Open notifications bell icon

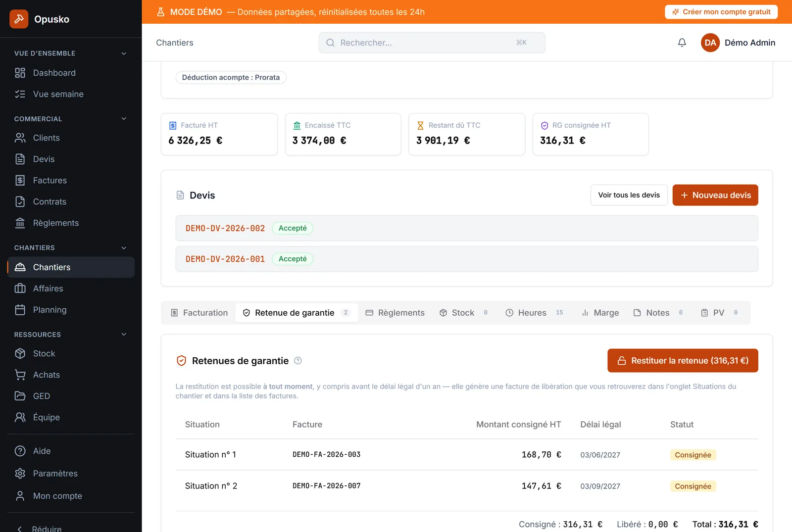[682, 43]
